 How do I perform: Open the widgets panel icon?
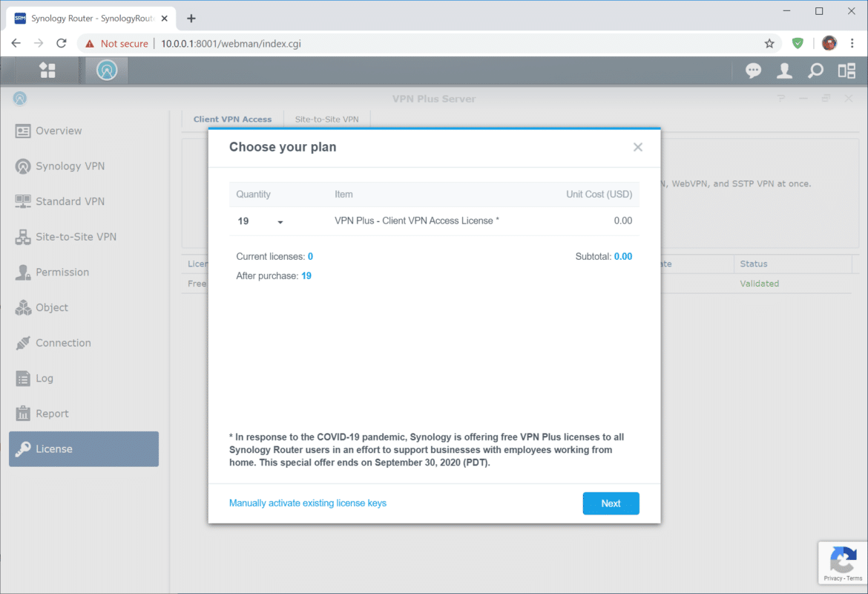[846, 71]
